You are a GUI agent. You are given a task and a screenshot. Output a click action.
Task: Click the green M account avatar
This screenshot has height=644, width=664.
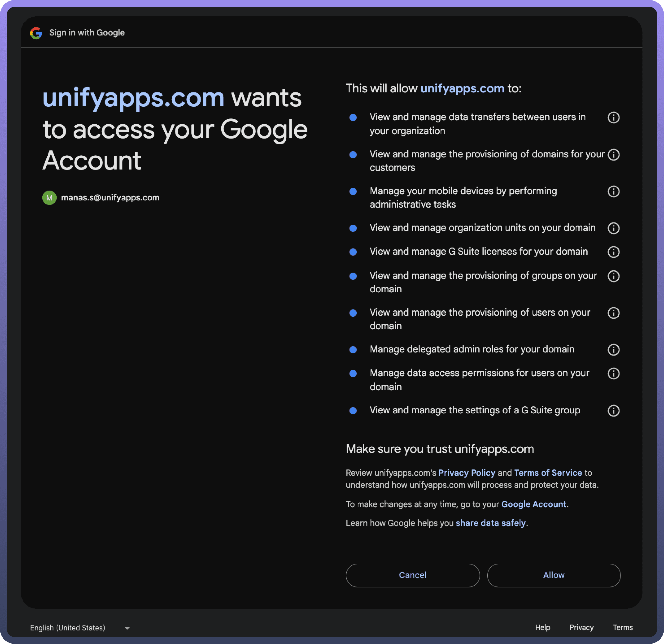tap(49, 198)
